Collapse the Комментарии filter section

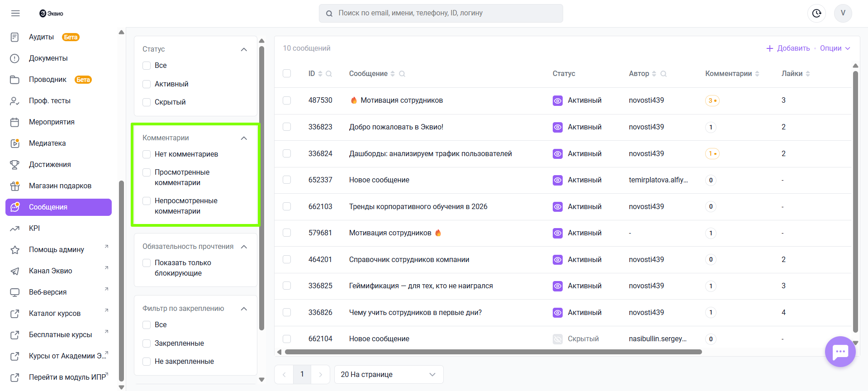(244, 138)
